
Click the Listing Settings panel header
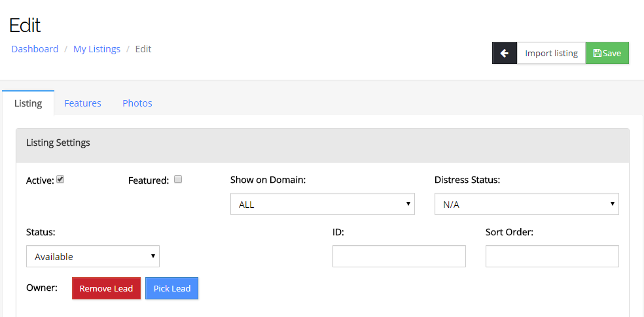click(323, 142)
